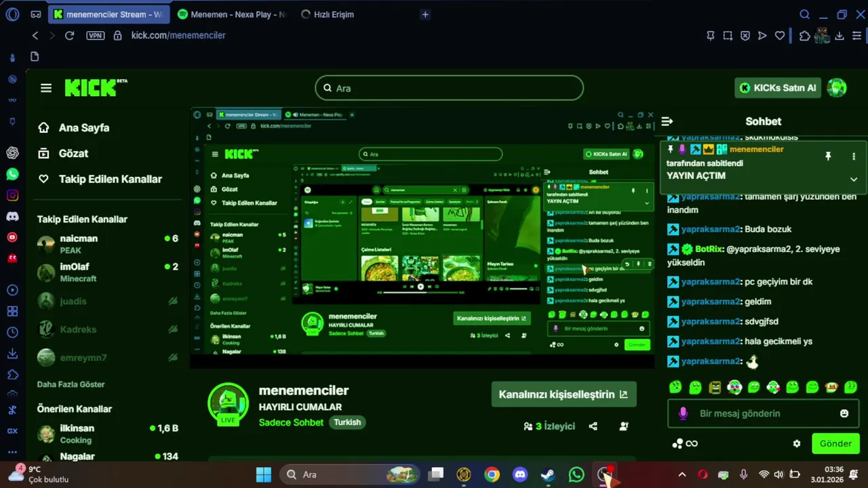
Task: Go to Ana Sayfa
Action: (x=73, y=127)
